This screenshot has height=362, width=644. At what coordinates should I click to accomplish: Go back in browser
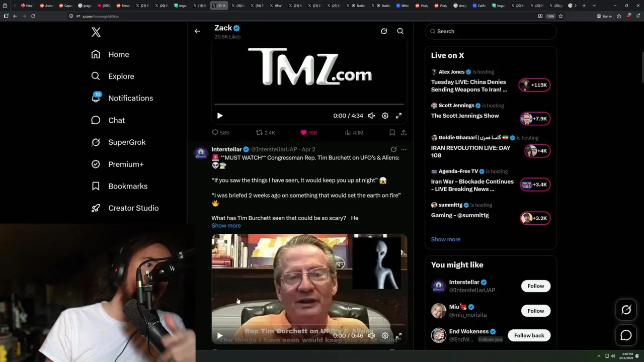(15, 16)
